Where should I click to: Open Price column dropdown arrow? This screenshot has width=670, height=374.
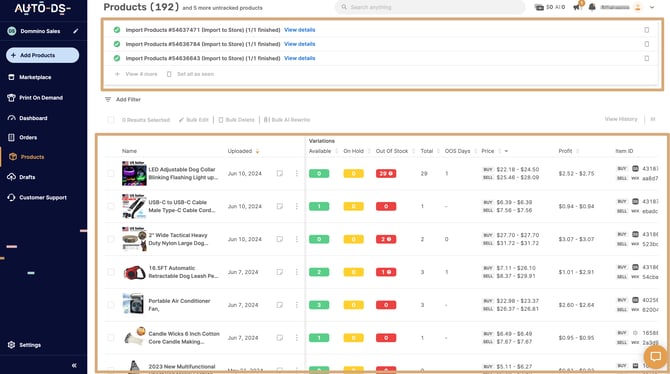[506, 151]
